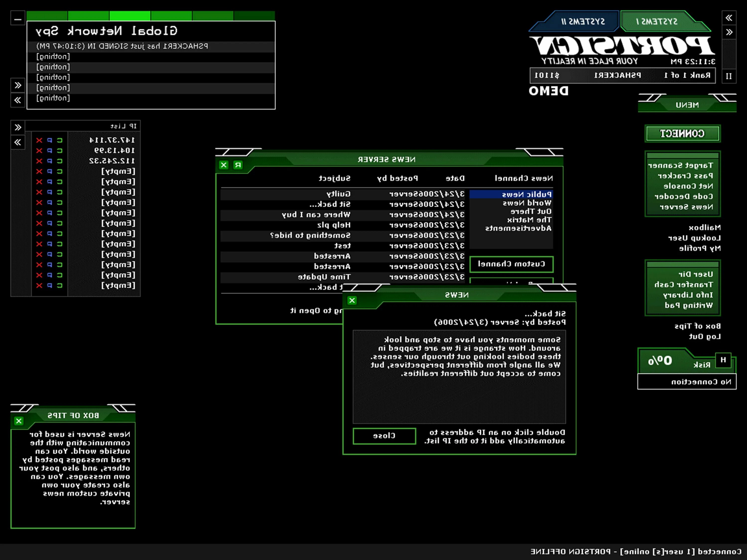
Task: Click the green C icon for 112.245.32
Action: 60,161
